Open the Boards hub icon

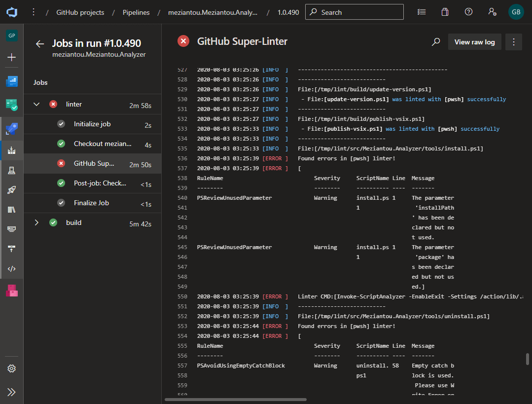coord(12,105)
